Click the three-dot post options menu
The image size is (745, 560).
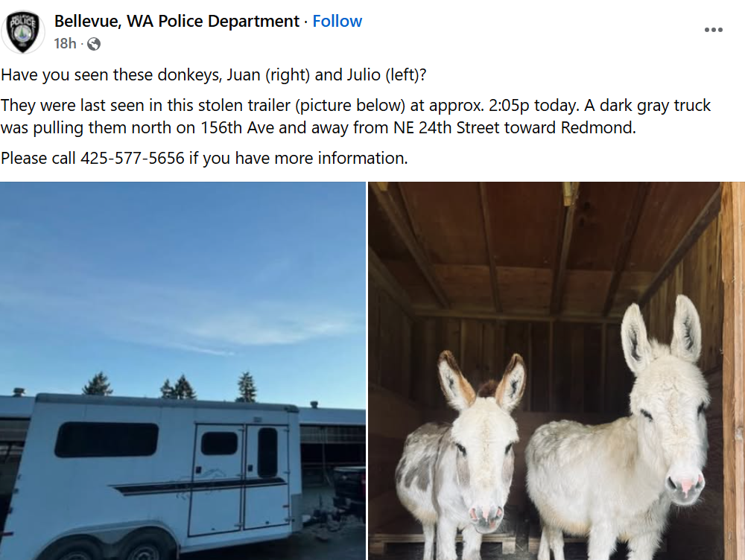713,30
